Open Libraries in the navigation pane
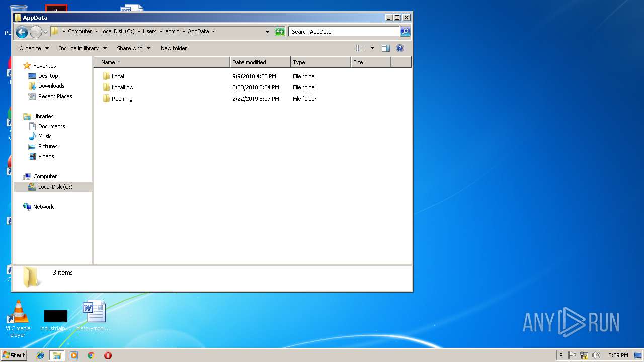Screen dimensions: 644x362 43,116
